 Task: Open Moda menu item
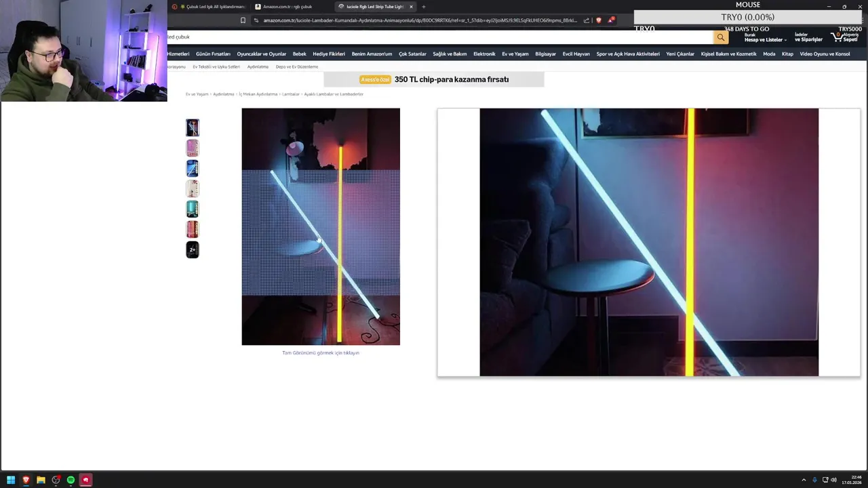(769, 54)
